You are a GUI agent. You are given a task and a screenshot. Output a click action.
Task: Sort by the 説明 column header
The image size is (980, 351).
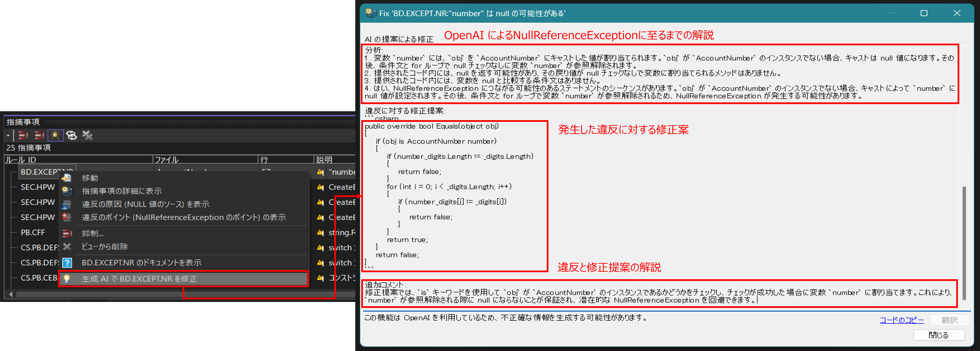335,160
